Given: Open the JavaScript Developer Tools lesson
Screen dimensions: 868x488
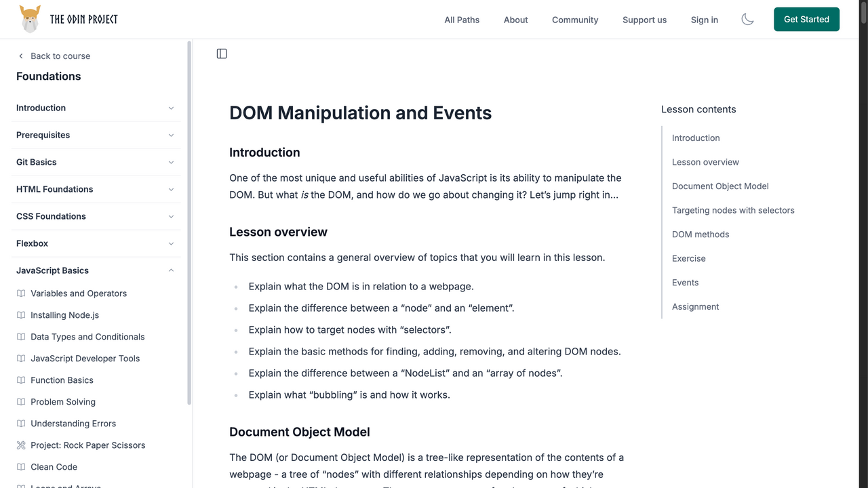Looking at the screenshot, I should pyautogui.click(x=85, y=359).
